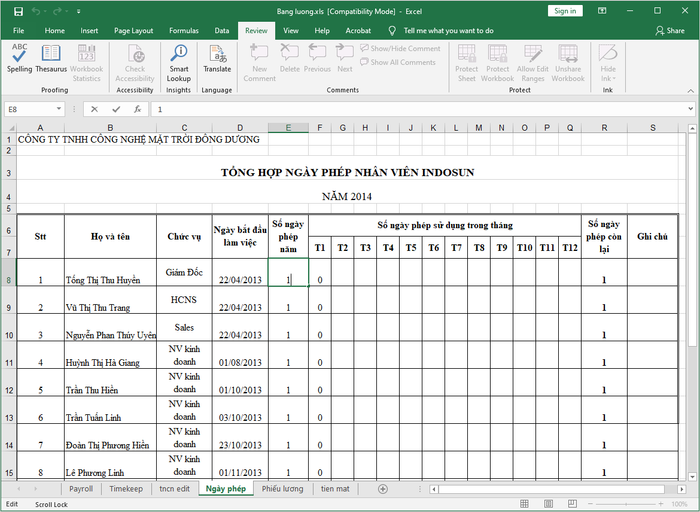Open the Acrobat tab
The width and height of the screenshot is (700, 512).
coord(358,30)
